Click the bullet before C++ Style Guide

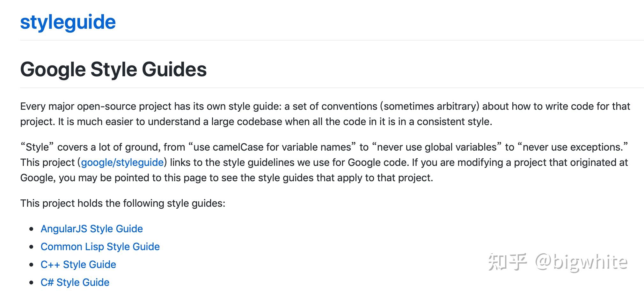pyautogui.click(x=31, y=265)
